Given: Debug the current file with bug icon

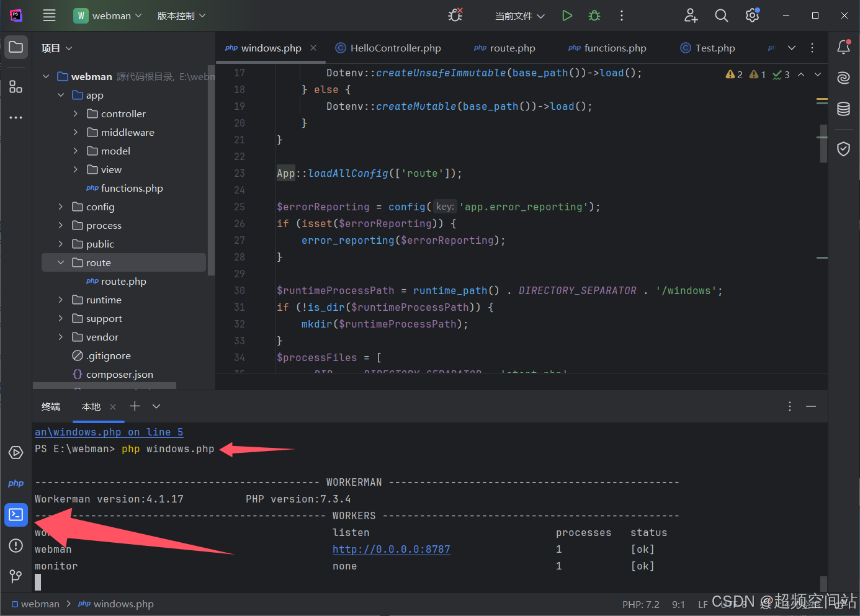Looking at the screenshot, I should pyautogui.click(x=594, y=16).
